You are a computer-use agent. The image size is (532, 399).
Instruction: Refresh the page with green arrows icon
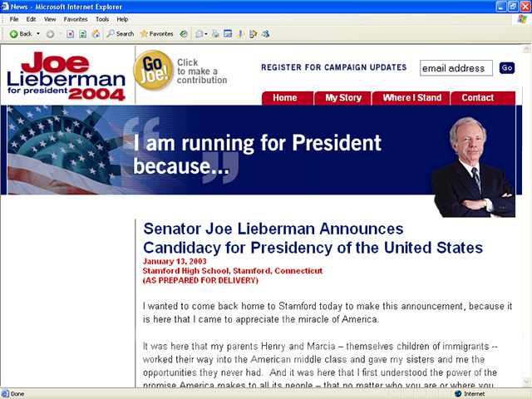(83, 34)
